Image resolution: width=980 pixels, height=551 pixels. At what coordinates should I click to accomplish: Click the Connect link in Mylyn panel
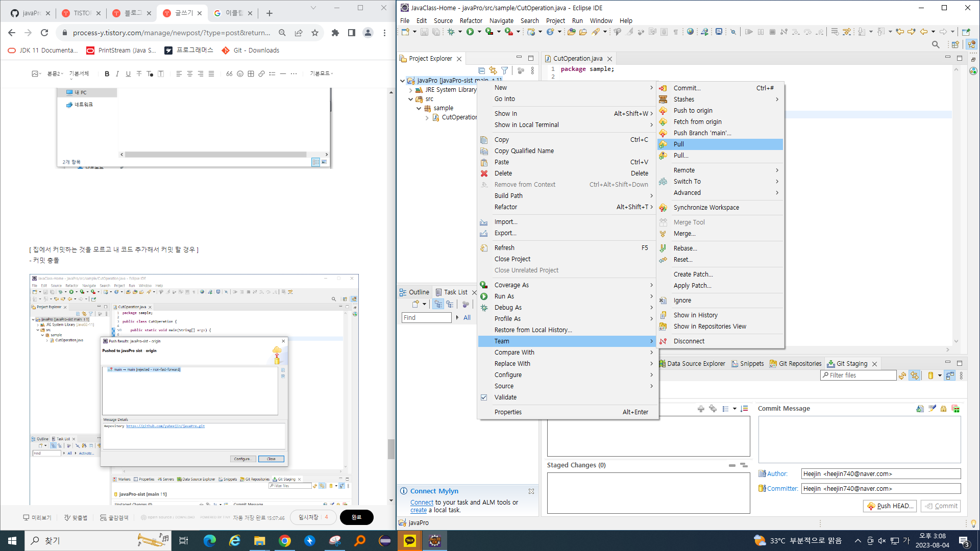pos(422,503)
